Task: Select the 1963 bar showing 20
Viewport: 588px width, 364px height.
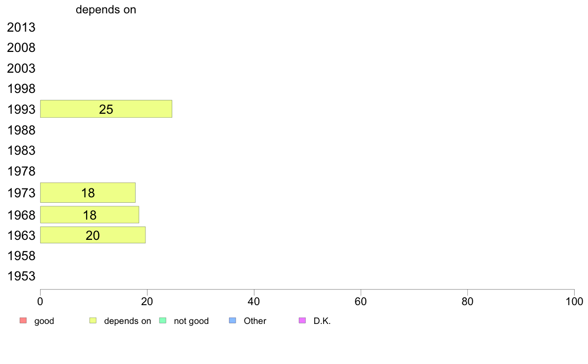Action: (93, 235)
